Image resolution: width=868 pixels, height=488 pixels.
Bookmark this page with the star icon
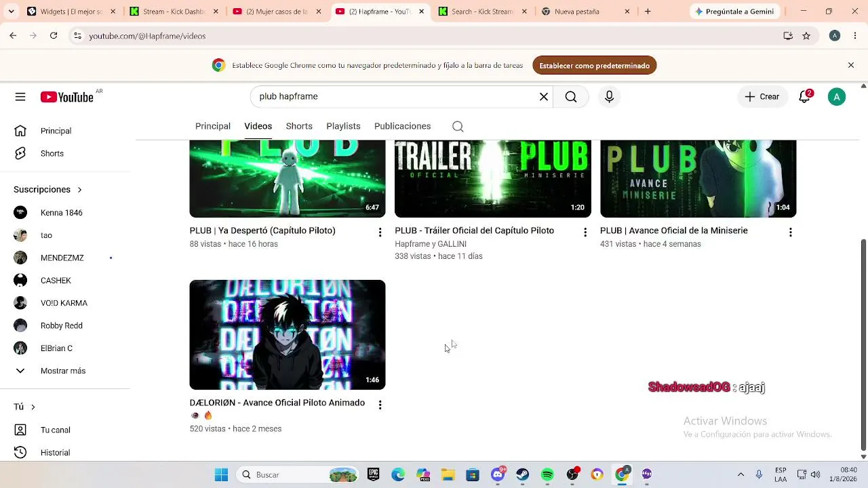806,36
